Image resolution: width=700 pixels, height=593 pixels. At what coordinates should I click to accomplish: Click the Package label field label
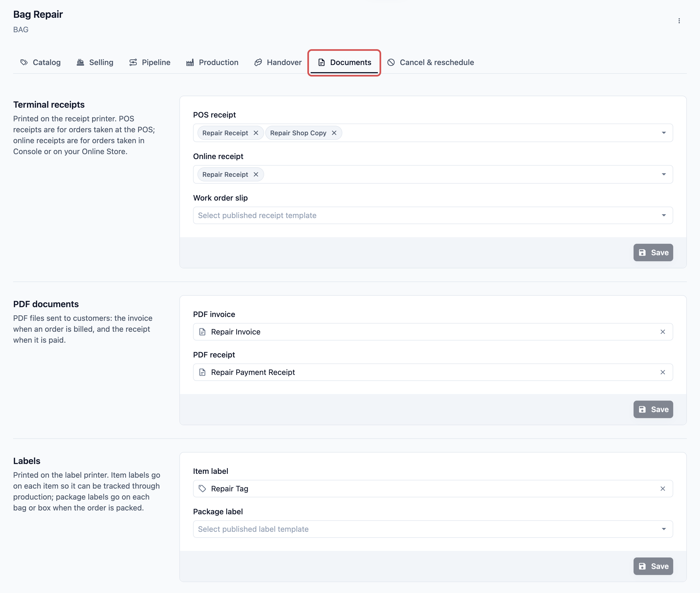[218, 512]
